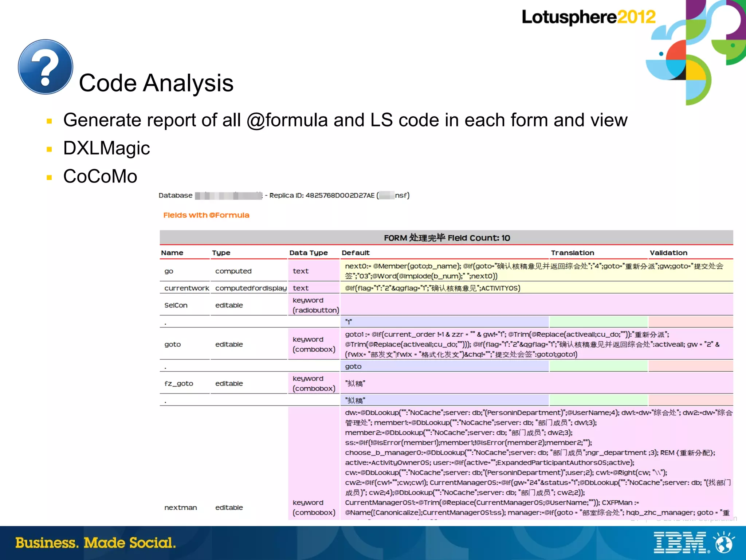Click the Validation column header
Viewport: 746px width, 560px height.
coord(668,252)
